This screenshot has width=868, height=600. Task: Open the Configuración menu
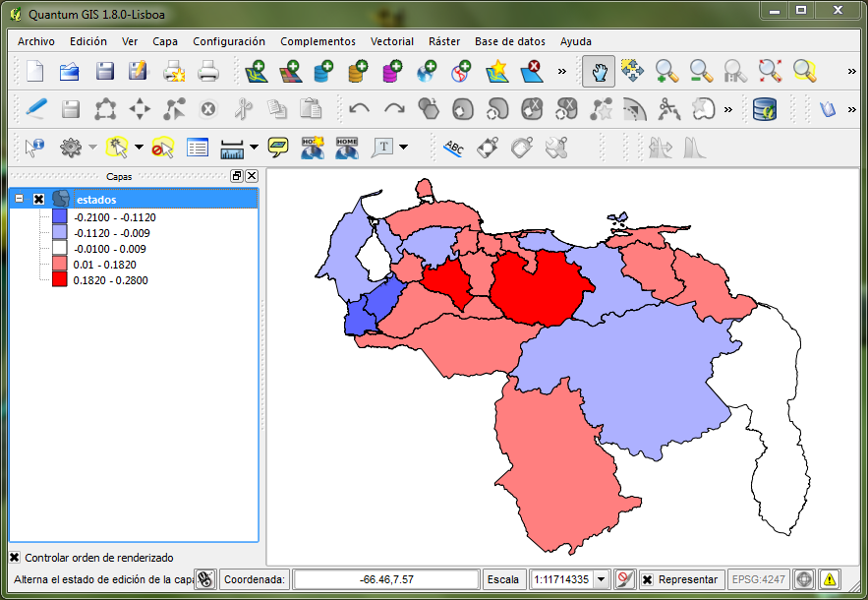pos(229,41)
